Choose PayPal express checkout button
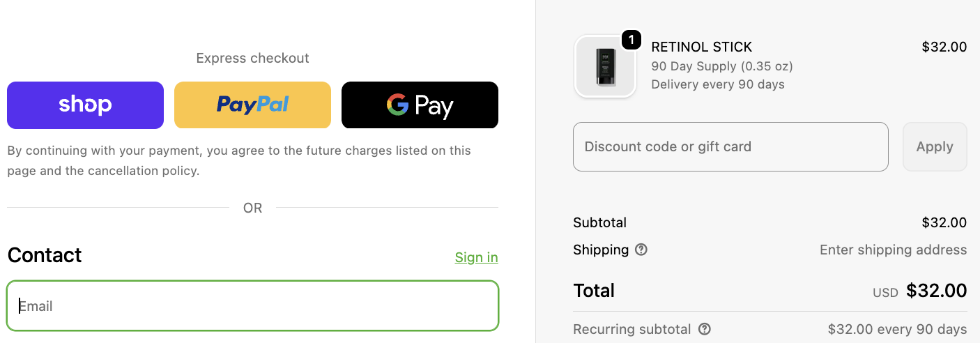Viewport: 980px width, 343px height. (252, 105)
